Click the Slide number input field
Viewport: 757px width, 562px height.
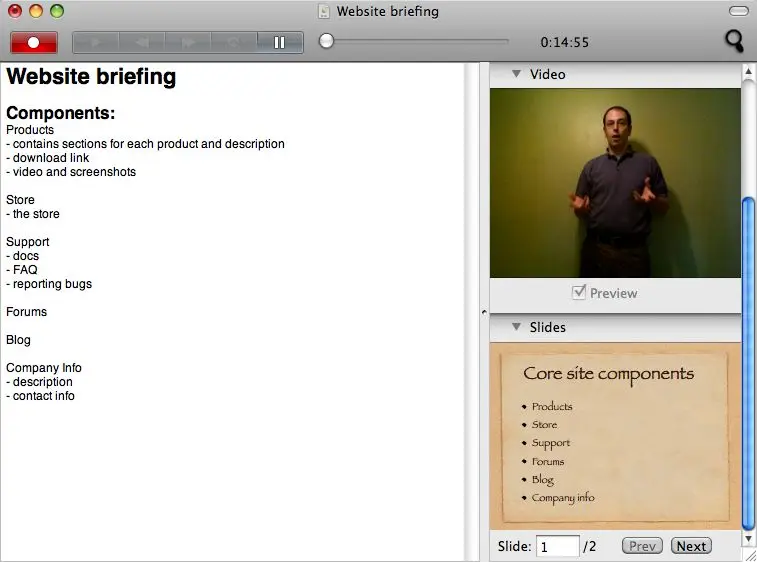pyautogui.click(x=558, y=547)
